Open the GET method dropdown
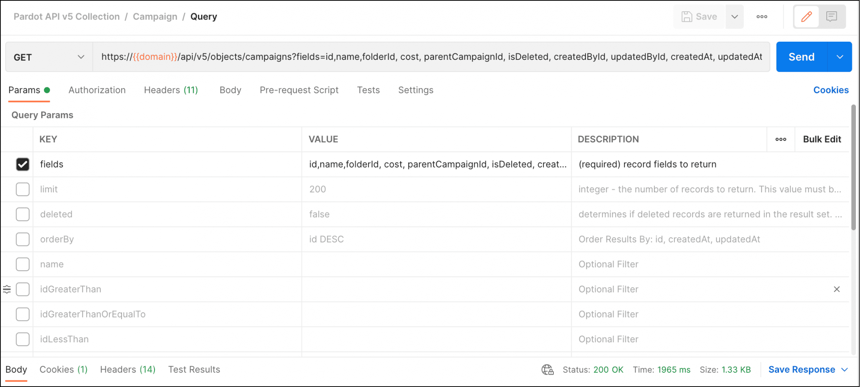The width and height of the screenshot is (868, 387). coord(49,57)
